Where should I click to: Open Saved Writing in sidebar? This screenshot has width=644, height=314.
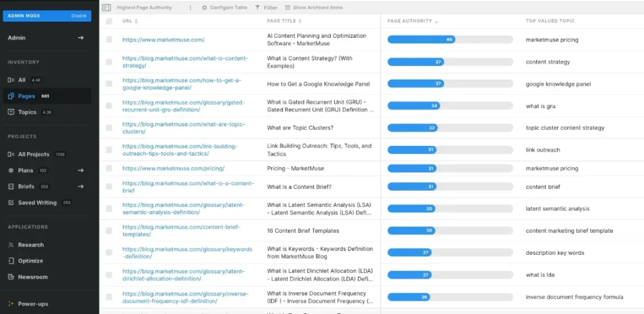click(x=37, y=203)
